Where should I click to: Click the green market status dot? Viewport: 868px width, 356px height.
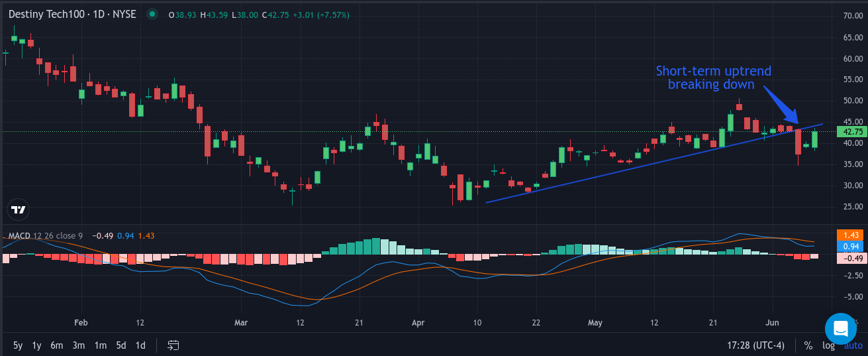pos(153,14)
